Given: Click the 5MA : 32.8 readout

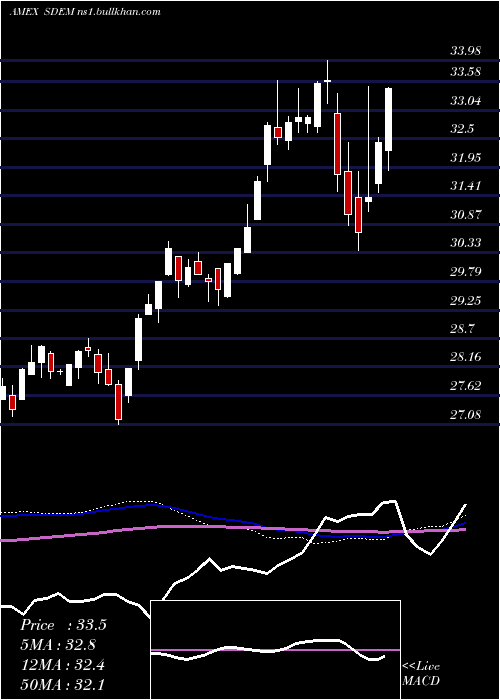Looking at the screenshot, I should click(58, 645).
